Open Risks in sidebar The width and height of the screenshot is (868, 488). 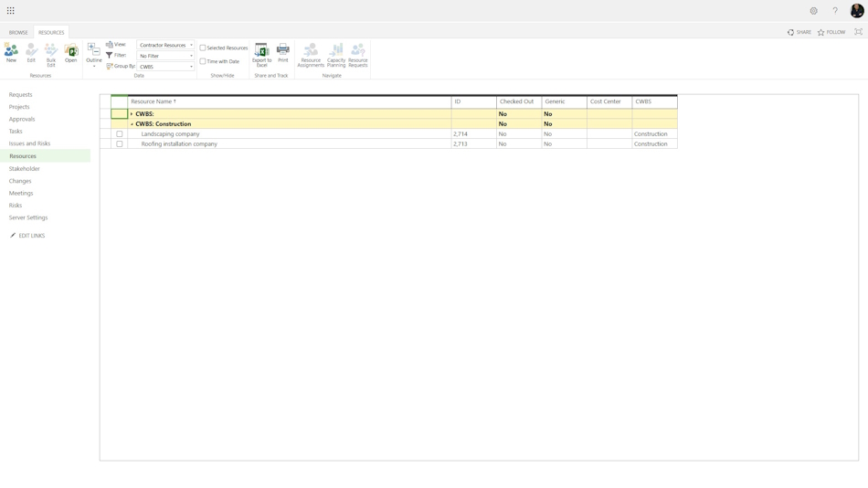pyautogui.click(x=16, y=206)
